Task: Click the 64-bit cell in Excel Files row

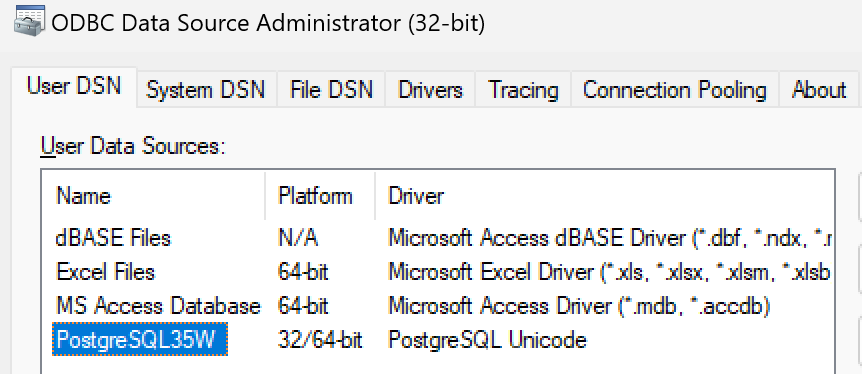Action: [x=303, y=272]
